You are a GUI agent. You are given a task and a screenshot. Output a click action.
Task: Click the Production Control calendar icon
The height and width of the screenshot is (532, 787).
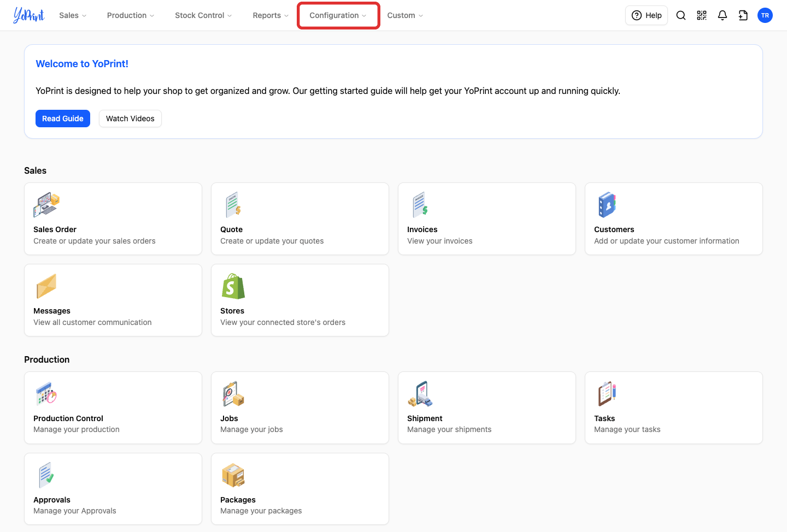46,394
